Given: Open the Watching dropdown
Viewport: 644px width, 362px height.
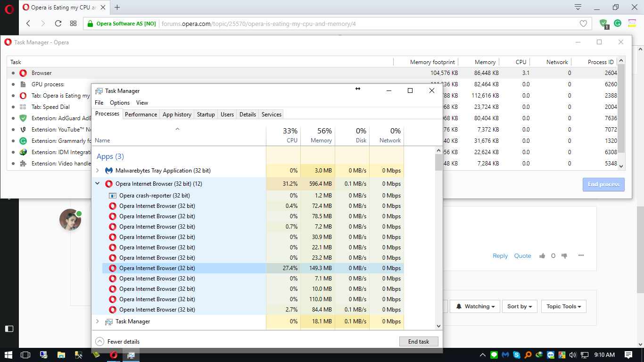Looking at the screenshot, I should pyautogui.click(x=475, y=306).
